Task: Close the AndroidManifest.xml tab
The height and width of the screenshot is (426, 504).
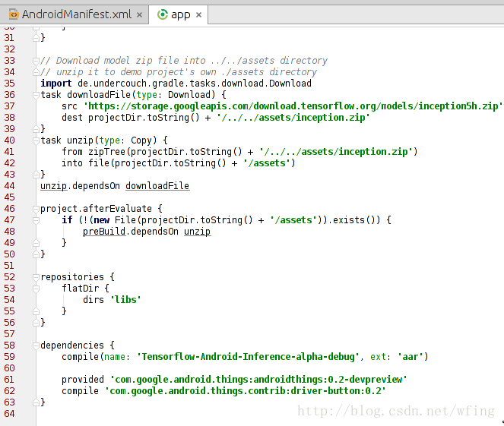Action: pos(140,14)
